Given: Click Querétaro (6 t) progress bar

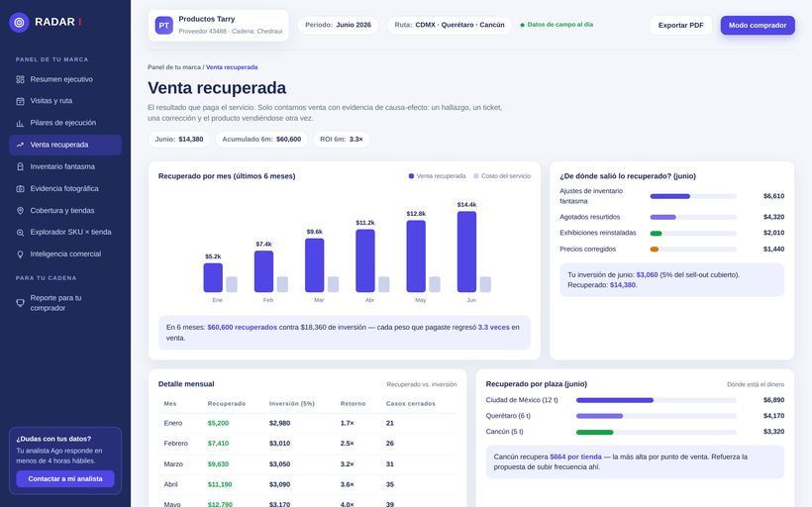Looking at the screenshot, I should coord(657,416).
